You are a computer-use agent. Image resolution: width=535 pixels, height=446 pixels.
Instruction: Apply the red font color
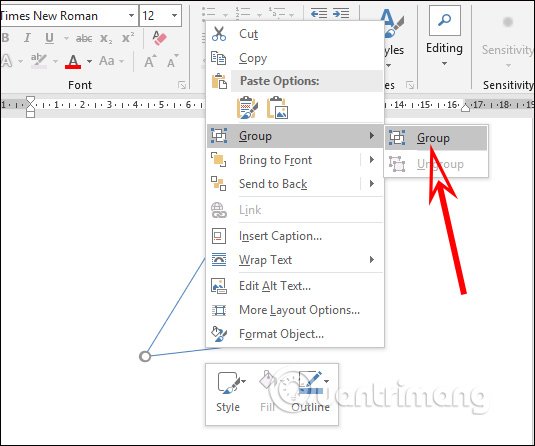pos(73,62)
